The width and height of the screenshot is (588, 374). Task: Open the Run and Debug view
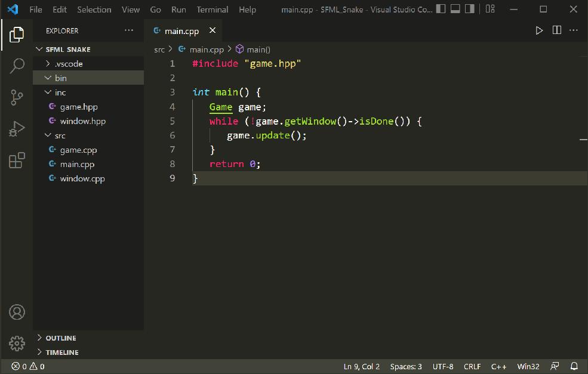point(17,128)
